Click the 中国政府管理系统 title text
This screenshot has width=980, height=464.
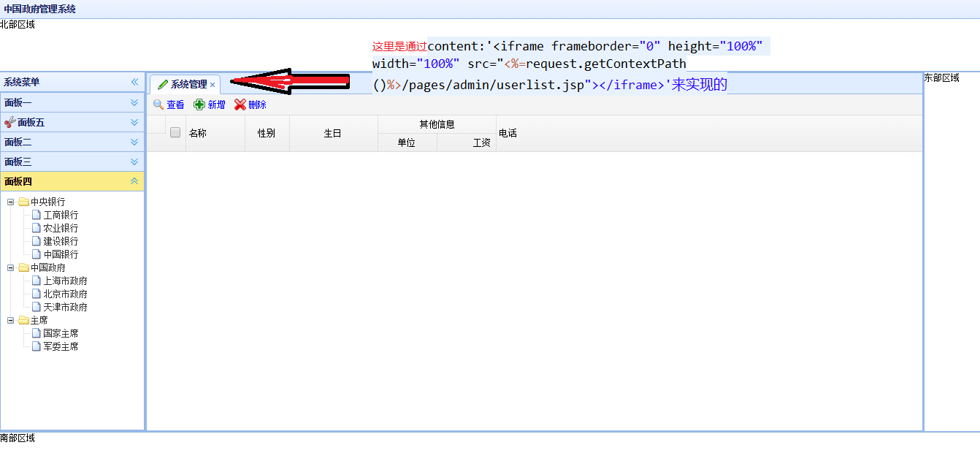click(39, 9)
